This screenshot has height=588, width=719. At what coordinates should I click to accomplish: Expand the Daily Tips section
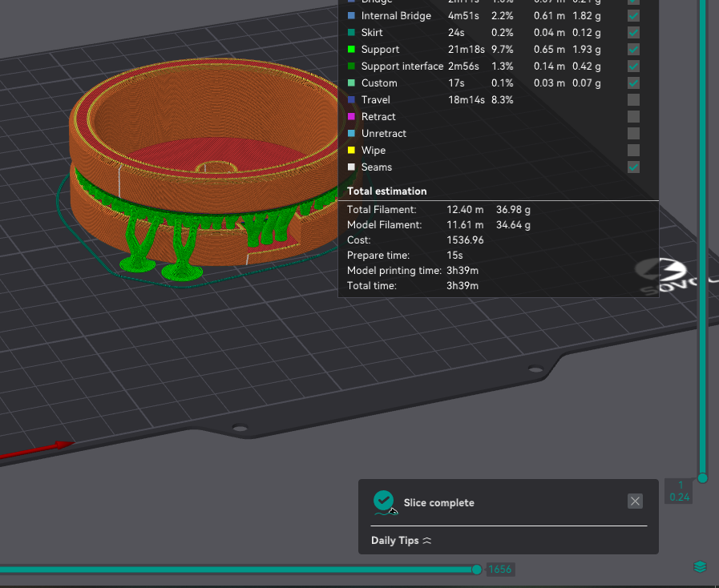(402, 541)
